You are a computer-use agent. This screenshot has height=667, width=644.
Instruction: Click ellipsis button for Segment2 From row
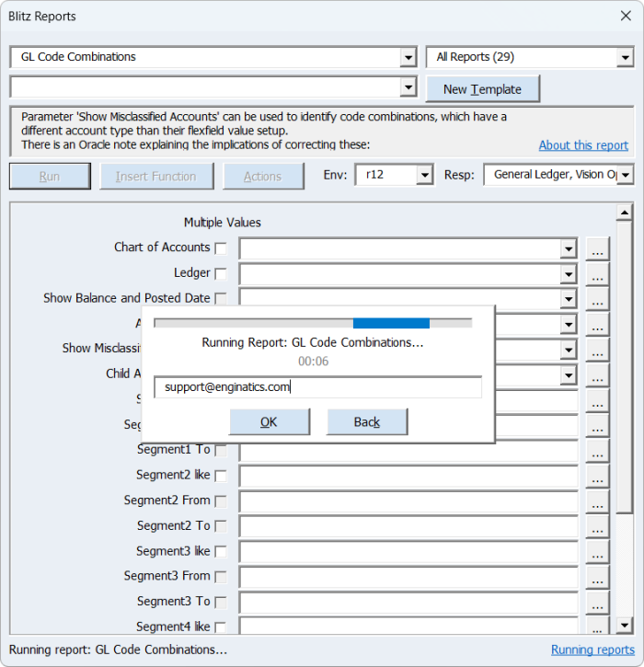coord(597,501)
